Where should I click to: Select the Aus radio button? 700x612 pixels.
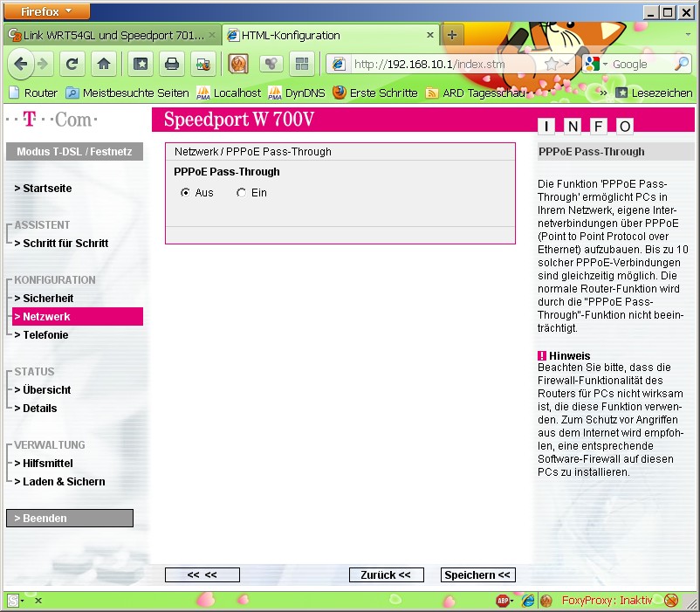pos(185,193)
